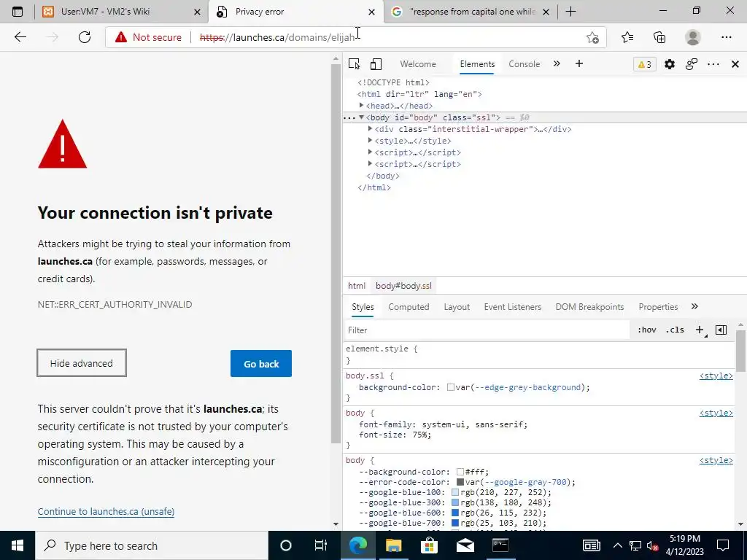Open Collections icon in browser toolbar

click(659, 37)
